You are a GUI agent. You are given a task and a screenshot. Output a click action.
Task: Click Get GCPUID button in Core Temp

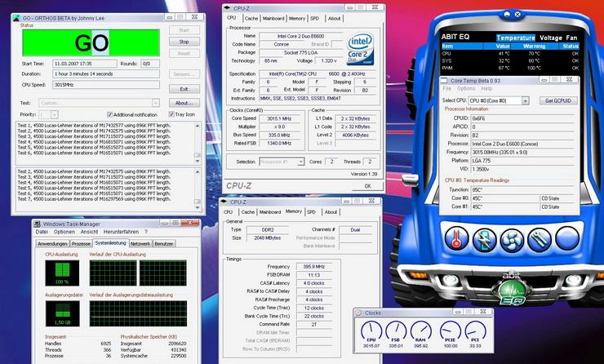pyautogui.click(x=558, y=100)
